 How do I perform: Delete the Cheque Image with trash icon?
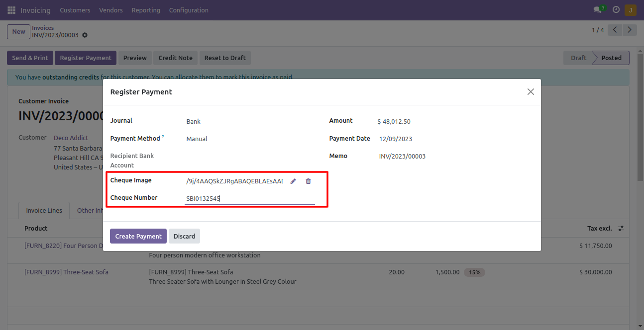(x=308, y=181)
